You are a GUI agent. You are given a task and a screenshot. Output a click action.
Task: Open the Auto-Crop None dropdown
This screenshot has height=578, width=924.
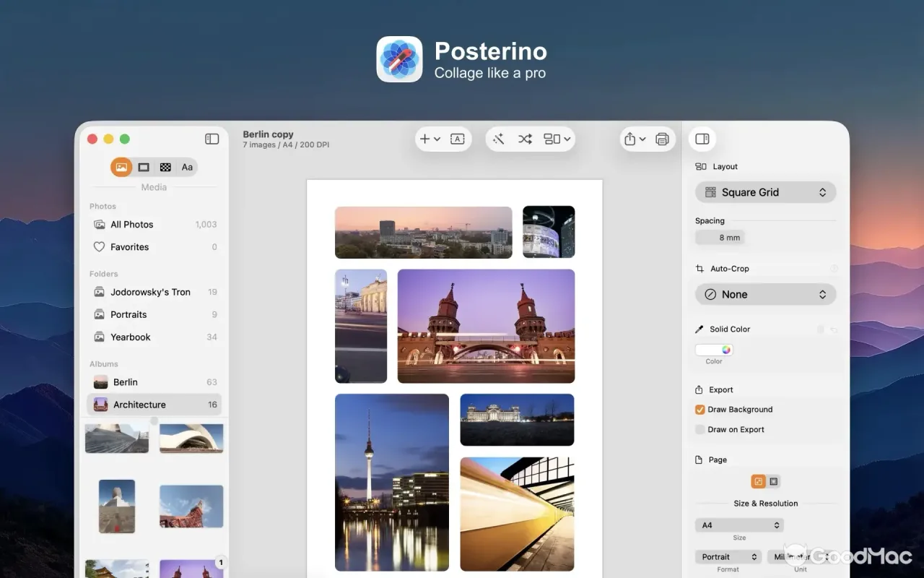(x=765, y=294)
